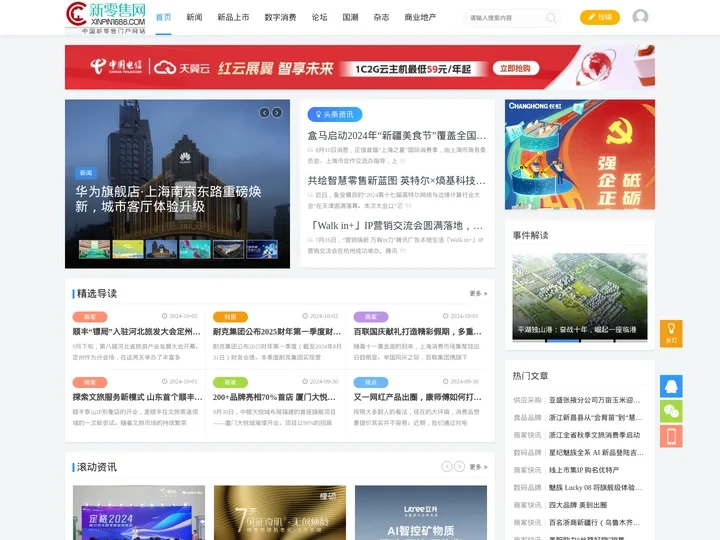Open 平湖独山港 image in 事件解读

click(579, 297)
